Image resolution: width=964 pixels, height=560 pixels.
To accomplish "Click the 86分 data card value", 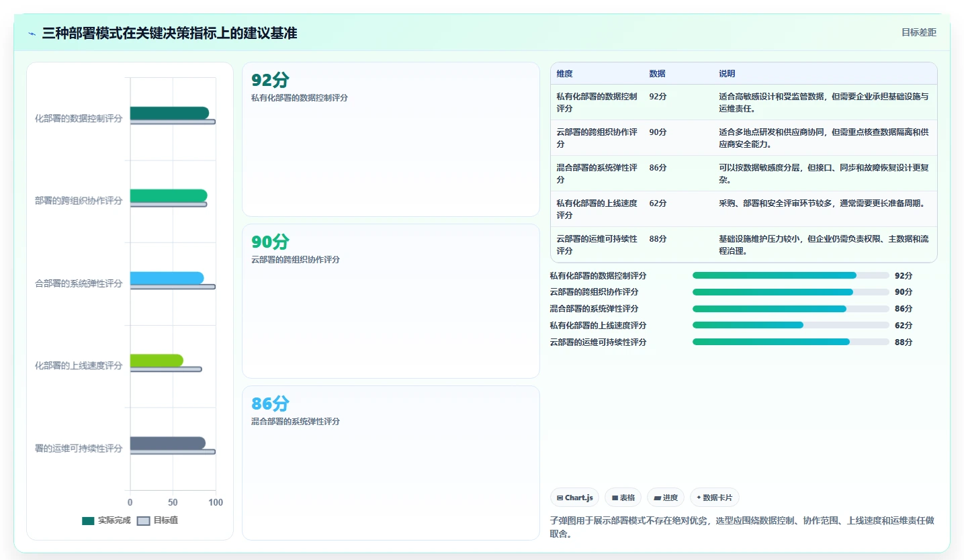I will click(270, 404).
